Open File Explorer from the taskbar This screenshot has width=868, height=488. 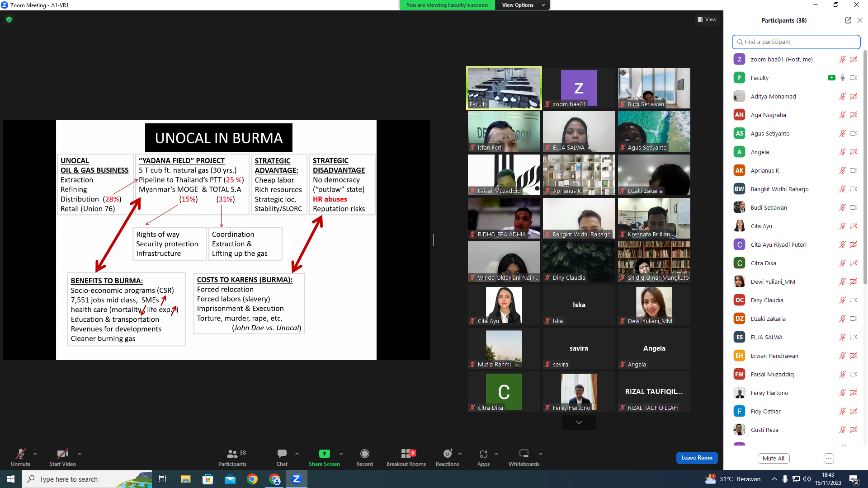185,479
